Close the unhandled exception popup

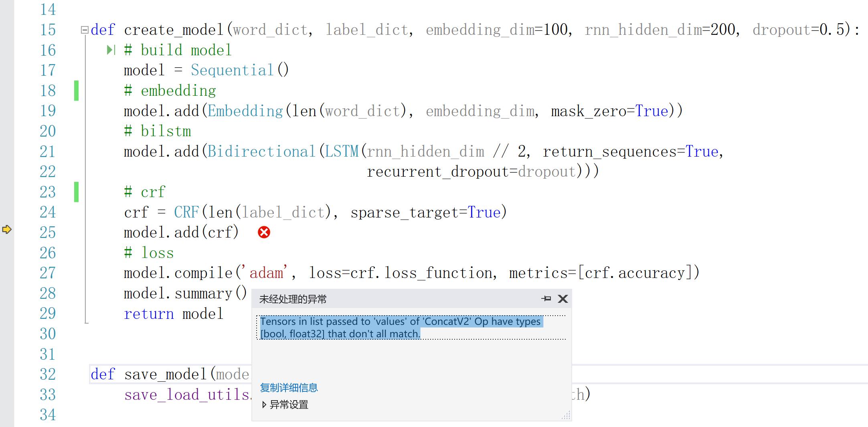click(x=563, y=299)
